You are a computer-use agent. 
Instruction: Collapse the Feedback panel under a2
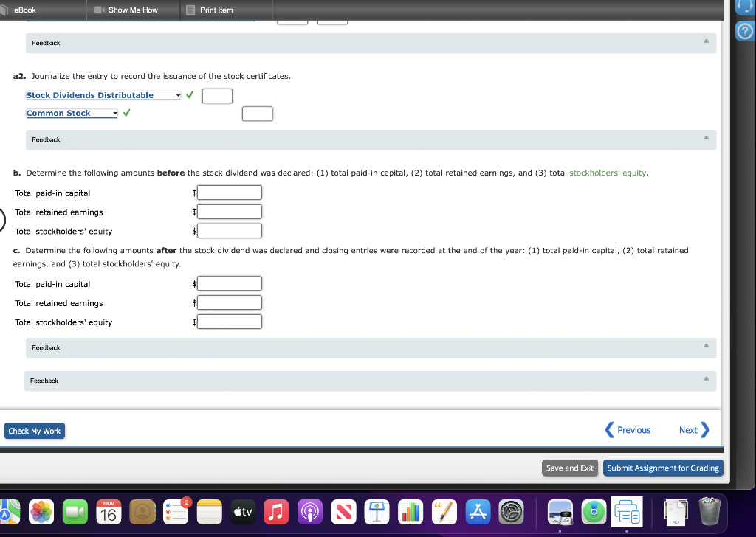(706, 138)
